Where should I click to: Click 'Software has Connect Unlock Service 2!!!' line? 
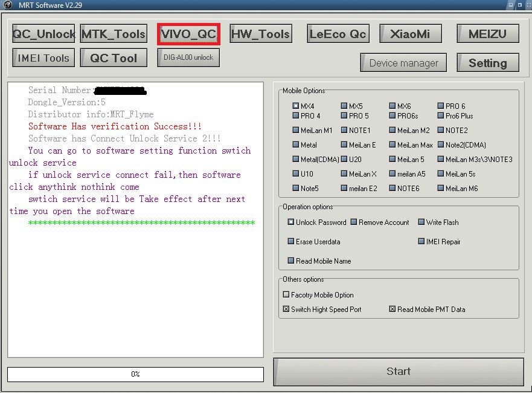pyautogui.click(x=124, y=138)
